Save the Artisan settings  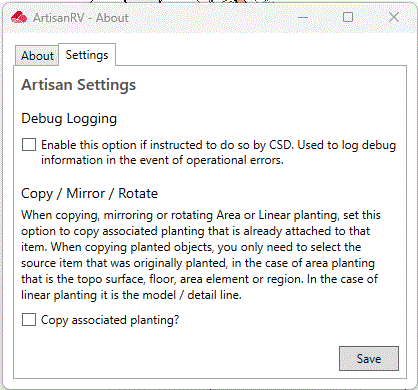point(369,359)
